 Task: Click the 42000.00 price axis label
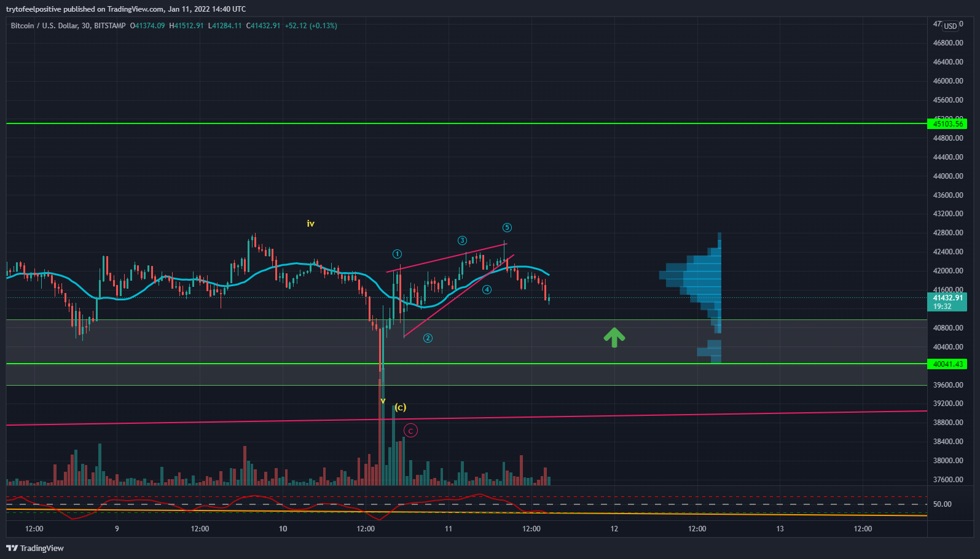[x=948, y=271]
